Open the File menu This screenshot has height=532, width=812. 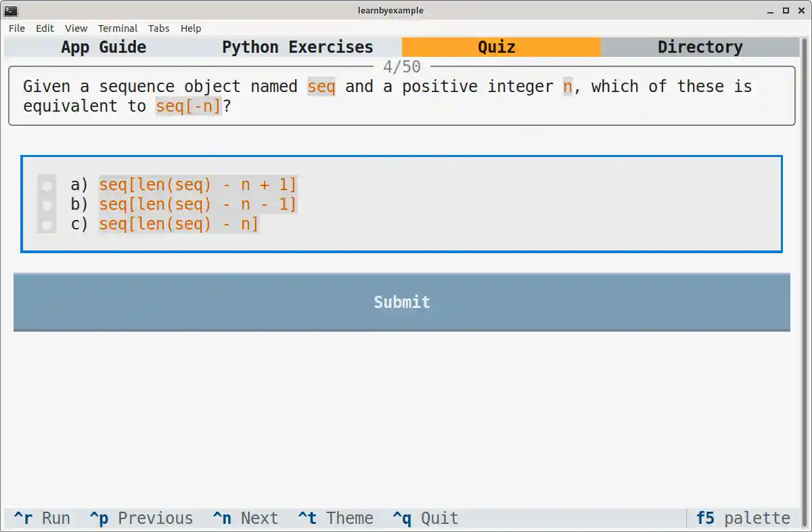[x=16, y=28]
